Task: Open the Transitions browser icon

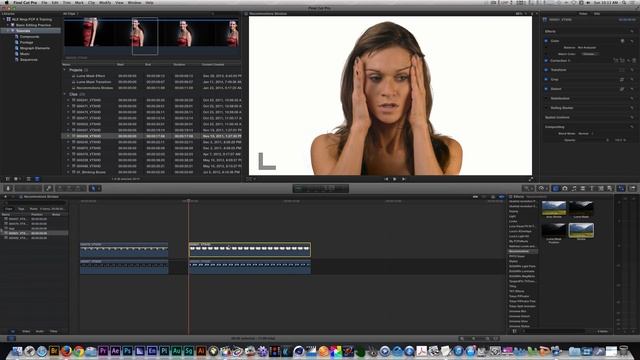Action: 583,188
